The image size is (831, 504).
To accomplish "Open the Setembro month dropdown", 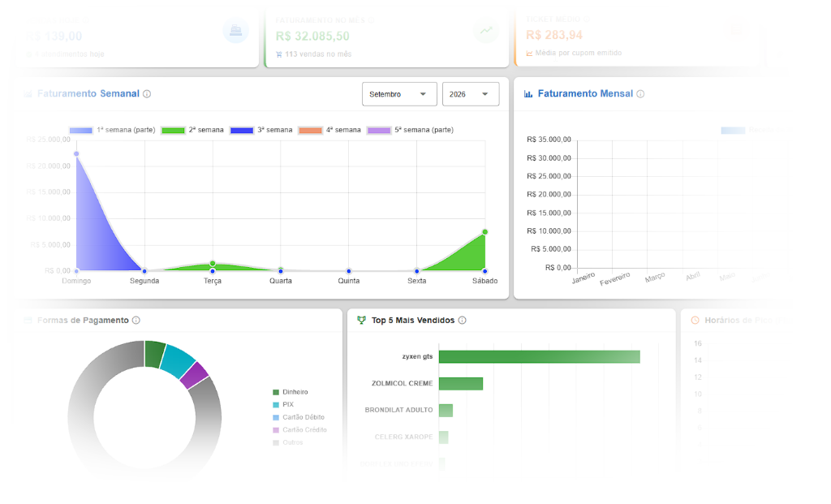I will (x=399, y=94).
